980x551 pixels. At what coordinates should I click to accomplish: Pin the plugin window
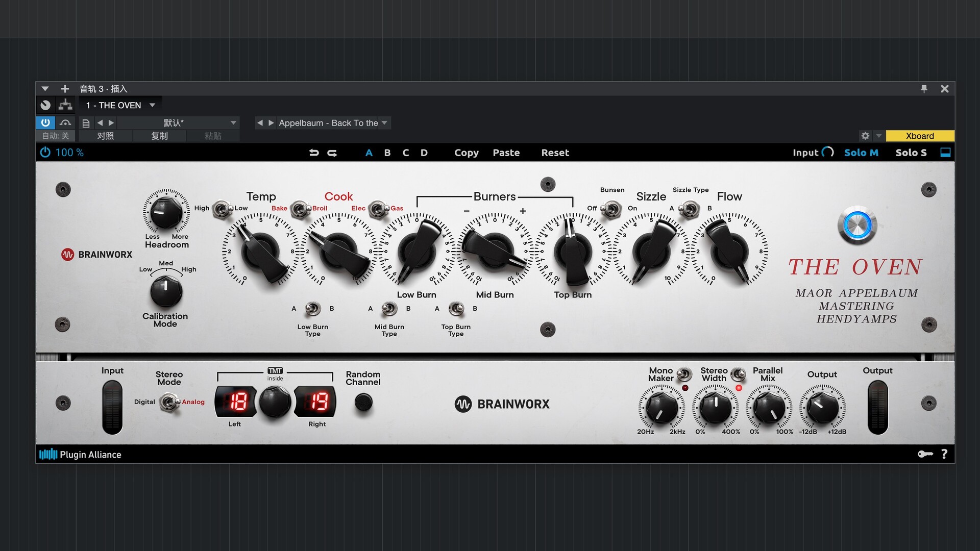tap(924, 89)
